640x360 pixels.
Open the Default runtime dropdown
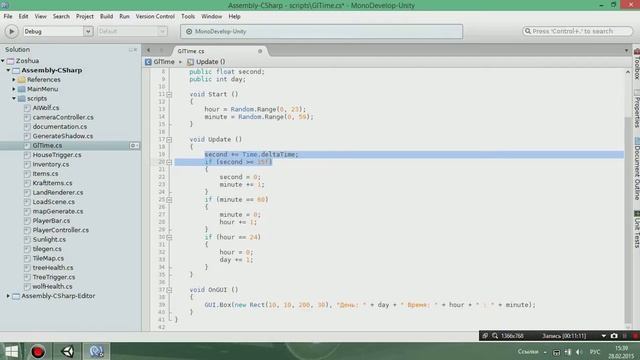point(162,31)
